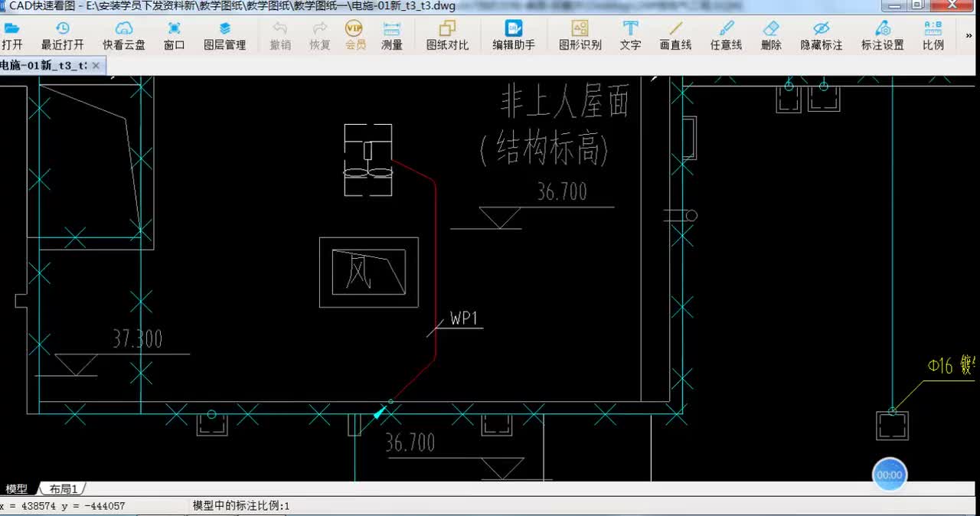This screenshot has height=516, width=980.
Task: Click the 37.300 elevation label
Action: [x=138, y=339]
